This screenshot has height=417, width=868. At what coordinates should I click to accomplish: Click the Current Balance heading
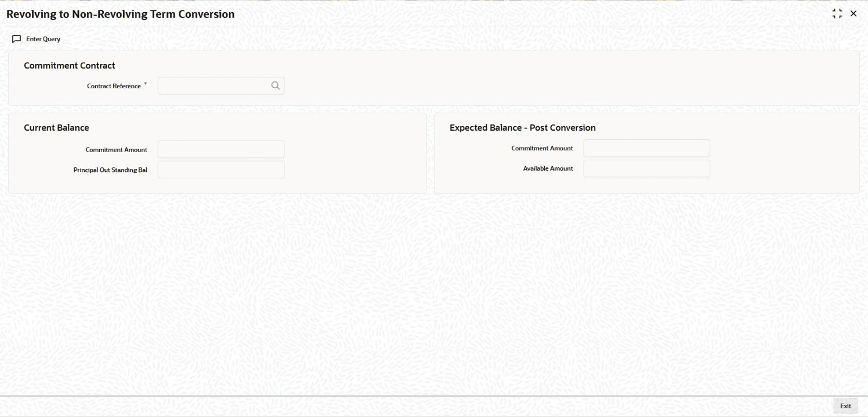pos(56,128)
